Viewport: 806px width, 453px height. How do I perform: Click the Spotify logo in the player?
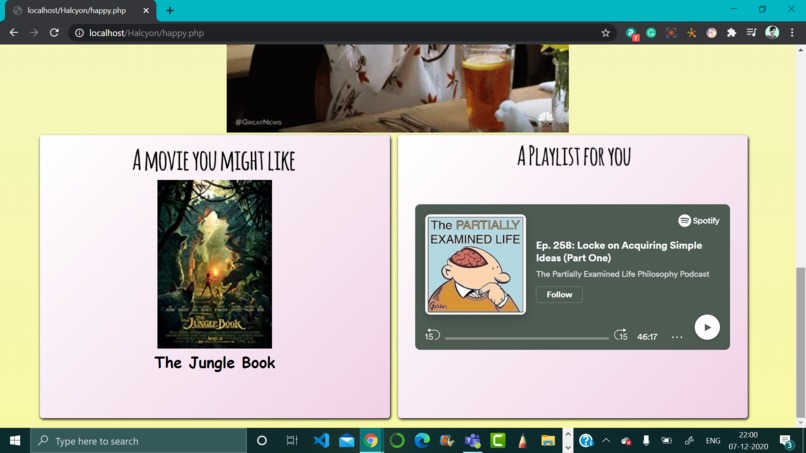pos(699,221)
